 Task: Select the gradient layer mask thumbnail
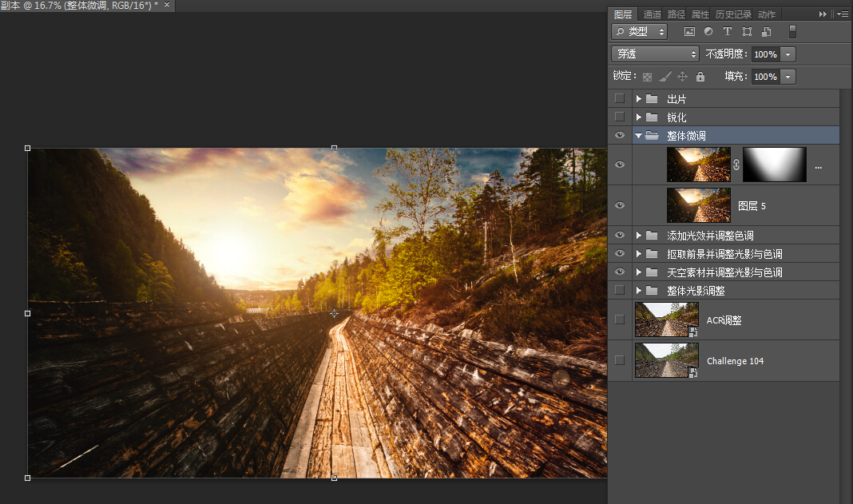point(774,165)
